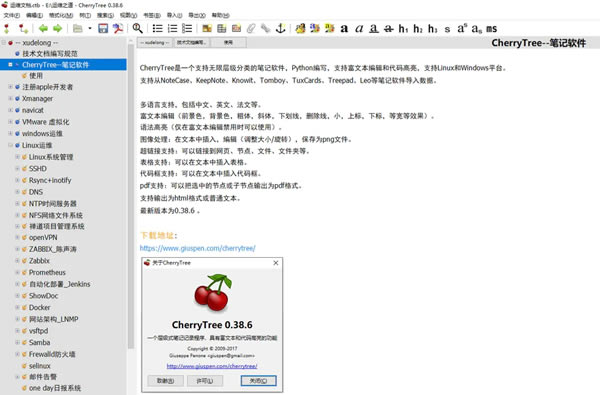The image size is (600, 395).
Task: Open the find magnifier tool
Action: [137, 28]
